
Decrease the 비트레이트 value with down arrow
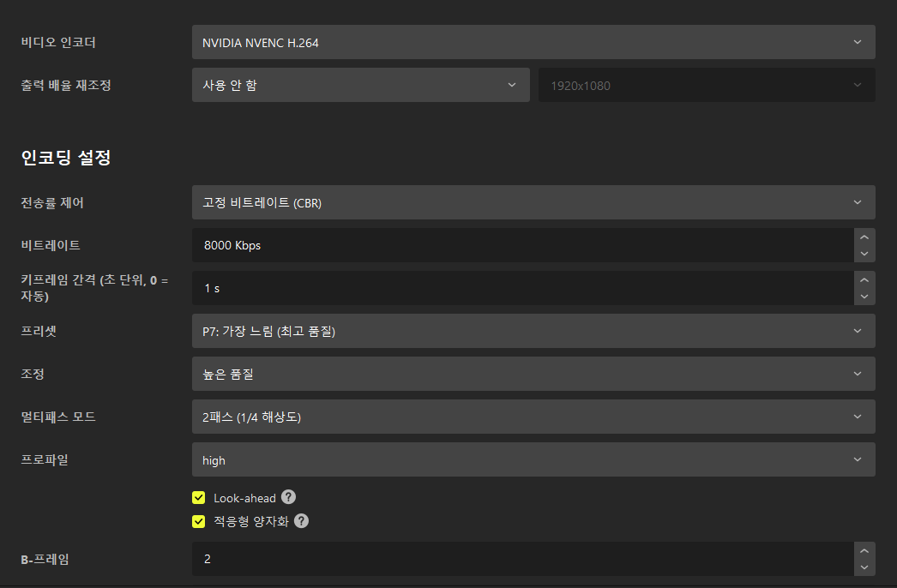click(x=864, y=254)
